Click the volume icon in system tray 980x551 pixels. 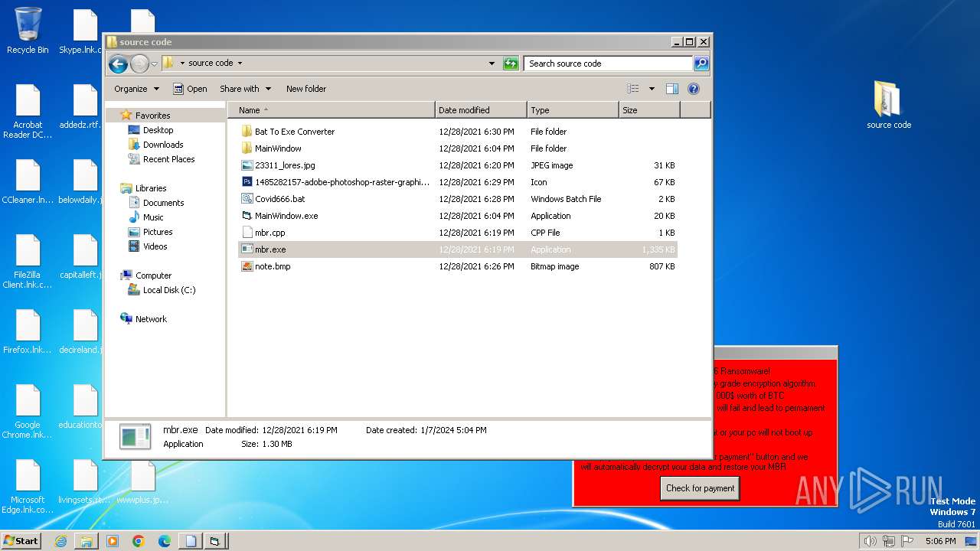pyautogui.click(x=870, y=541)
